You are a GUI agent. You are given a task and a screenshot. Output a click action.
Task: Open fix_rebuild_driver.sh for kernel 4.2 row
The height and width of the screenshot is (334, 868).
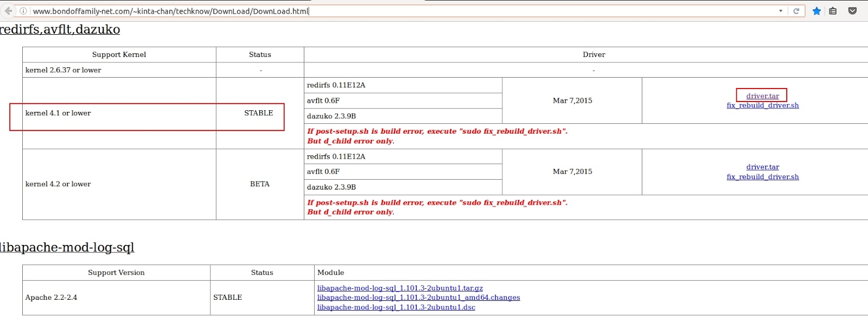pyautogui.click(x=763, y=177)
